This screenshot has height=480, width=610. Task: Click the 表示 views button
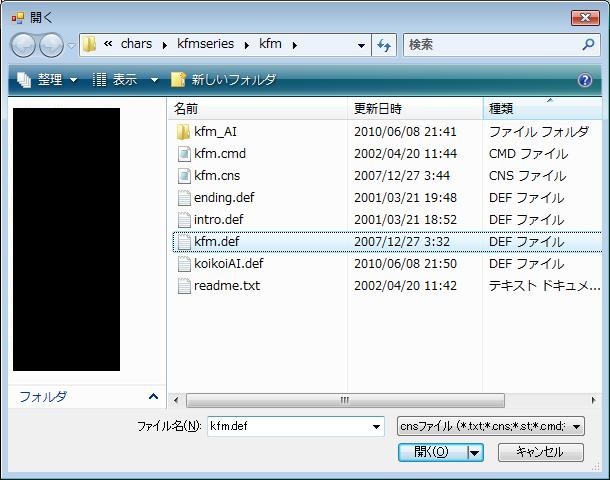(115, 80)
